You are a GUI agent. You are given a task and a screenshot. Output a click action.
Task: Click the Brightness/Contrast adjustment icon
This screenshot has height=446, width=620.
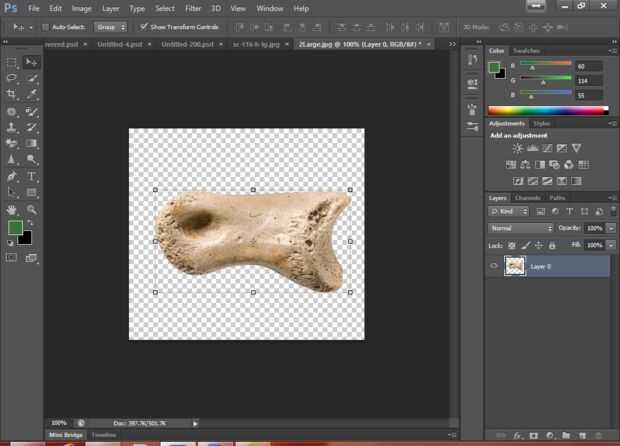(x=517, y=148)
